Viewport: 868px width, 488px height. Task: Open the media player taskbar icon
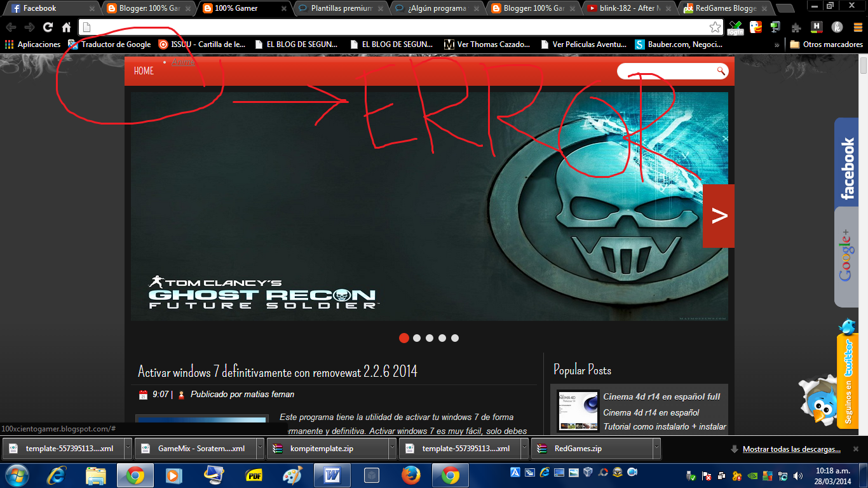pyautogui.click(x=175, y=475)
